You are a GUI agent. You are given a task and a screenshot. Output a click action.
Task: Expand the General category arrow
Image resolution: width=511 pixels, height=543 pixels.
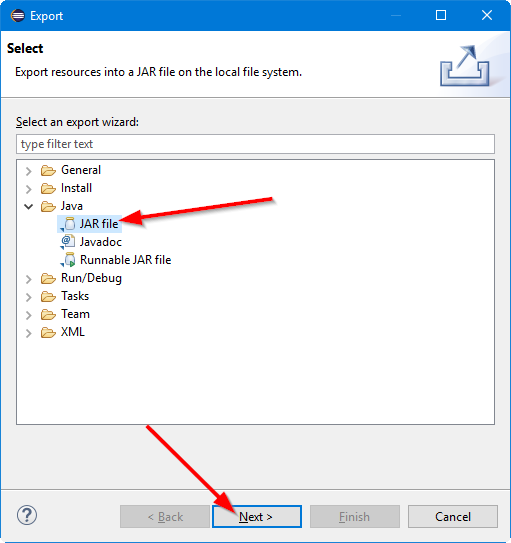tap(29, 171)
